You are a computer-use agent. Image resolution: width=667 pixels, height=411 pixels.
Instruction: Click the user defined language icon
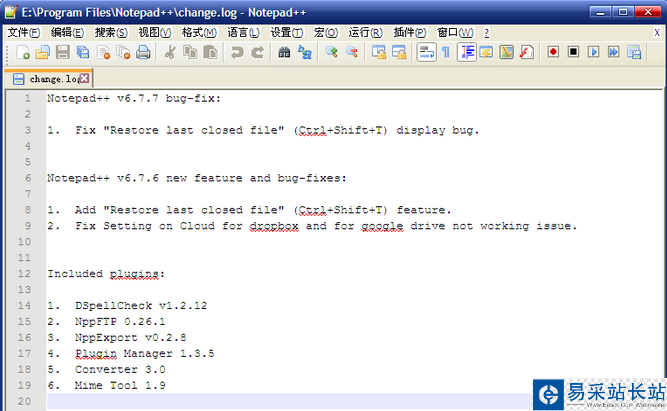tap(486, 52)
